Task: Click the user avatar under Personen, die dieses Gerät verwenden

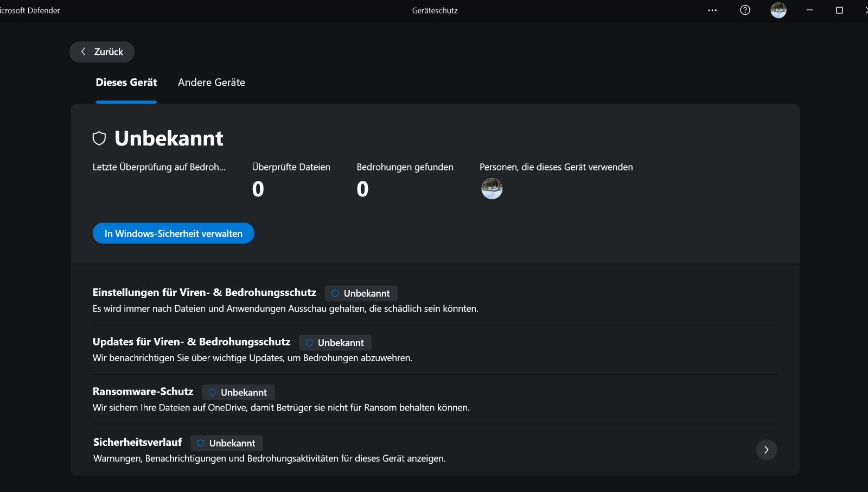Action: 492,189
